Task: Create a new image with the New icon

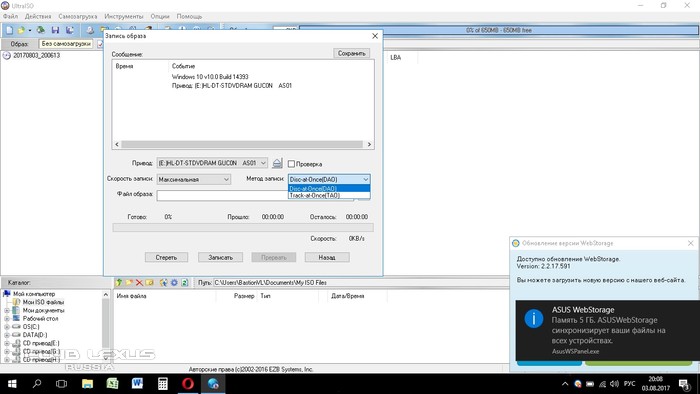Action: tap(9, 30)
